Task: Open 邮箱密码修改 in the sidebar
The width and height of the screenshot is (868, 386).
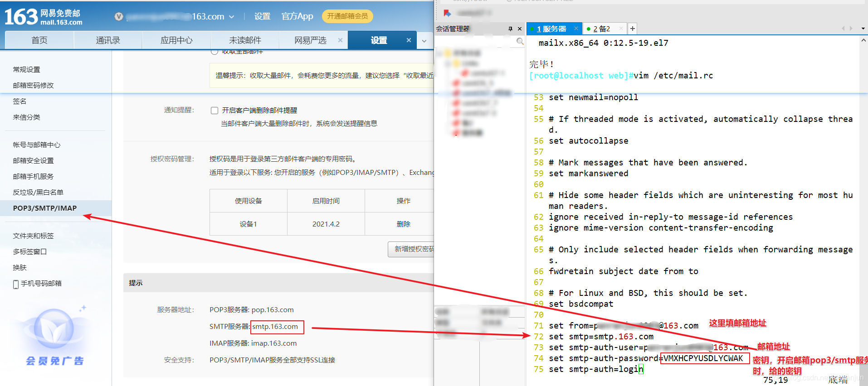Action: pos(33,85)
